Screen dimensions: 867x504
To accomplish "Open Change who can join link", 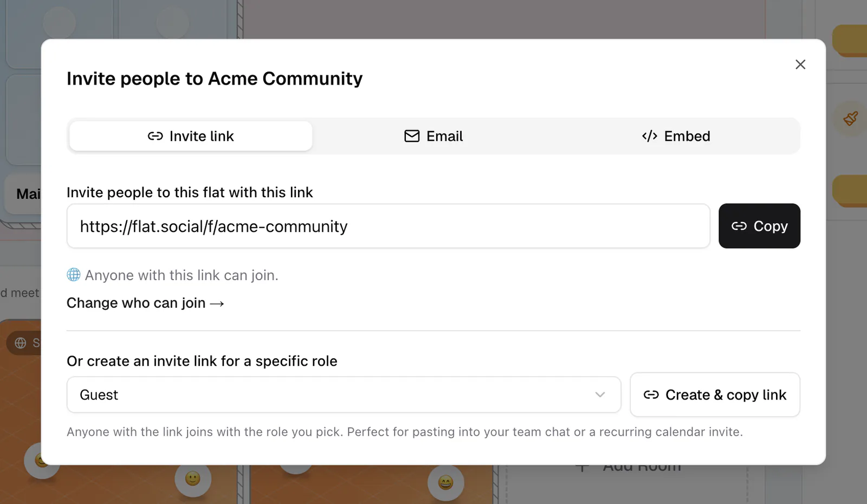I will 145,303.
